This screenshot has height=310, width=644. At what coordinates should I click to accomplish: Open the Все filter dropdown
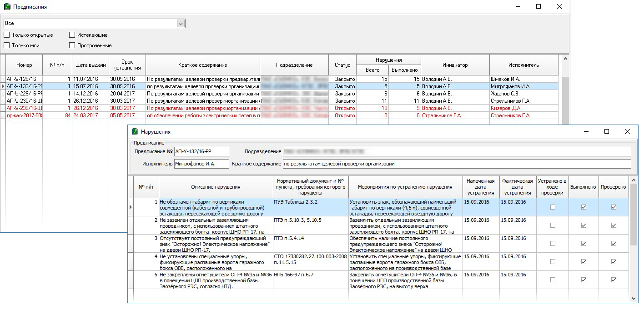point(181,23)
